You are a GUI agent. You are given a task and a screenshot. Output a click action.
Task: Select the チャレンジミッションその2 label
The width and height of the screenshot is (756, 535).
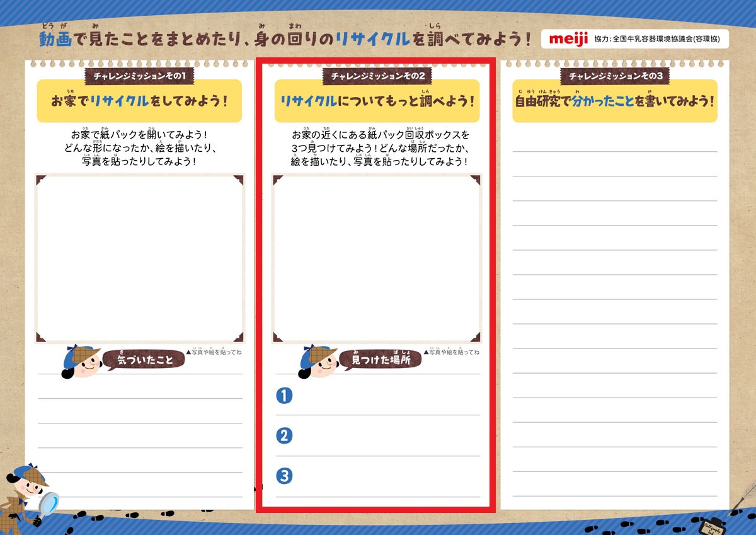(x=377, y=76)
